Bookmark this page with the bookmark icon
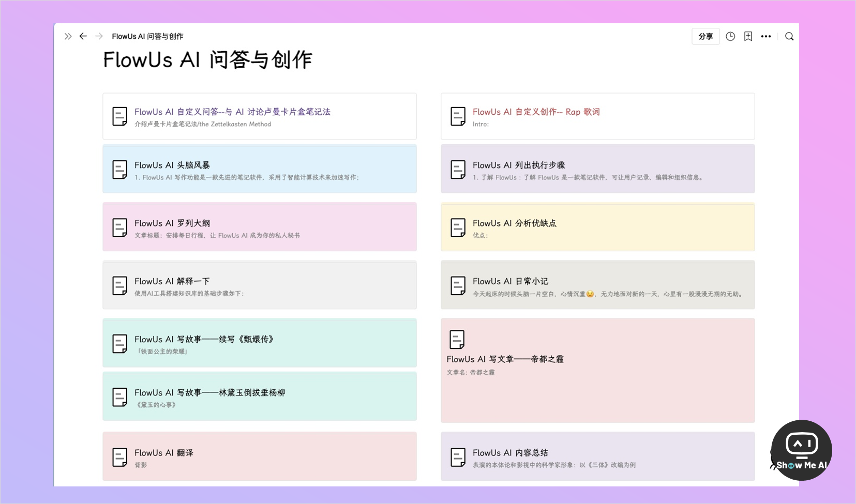856x504 pixels. coord(748,36)
